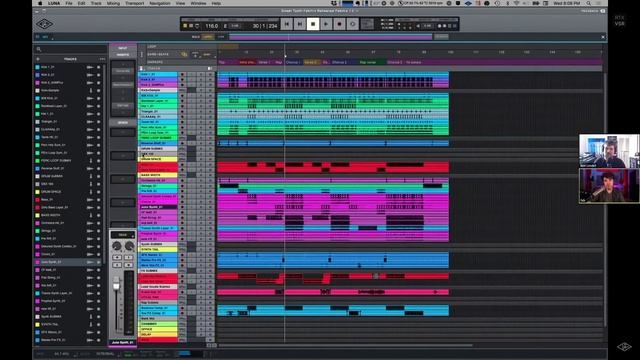Select DRUM SUBMIX in the track list

point(52,176)
